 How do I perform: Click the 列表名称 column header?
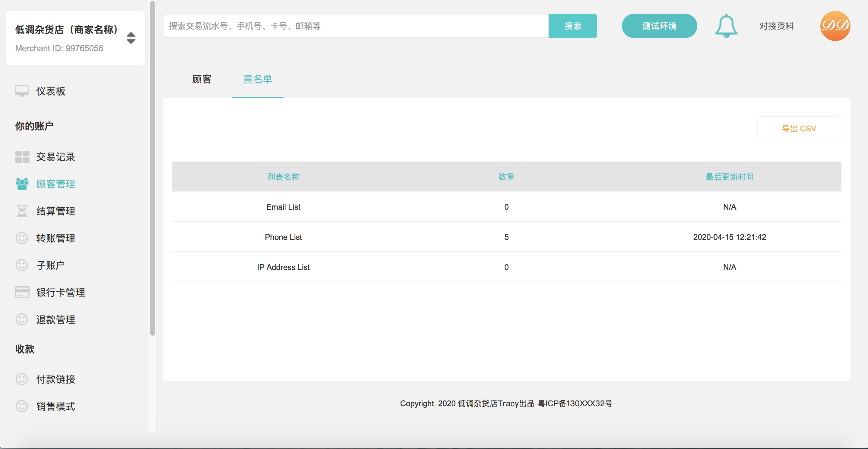pyautogui.click(x=284, y=177)
